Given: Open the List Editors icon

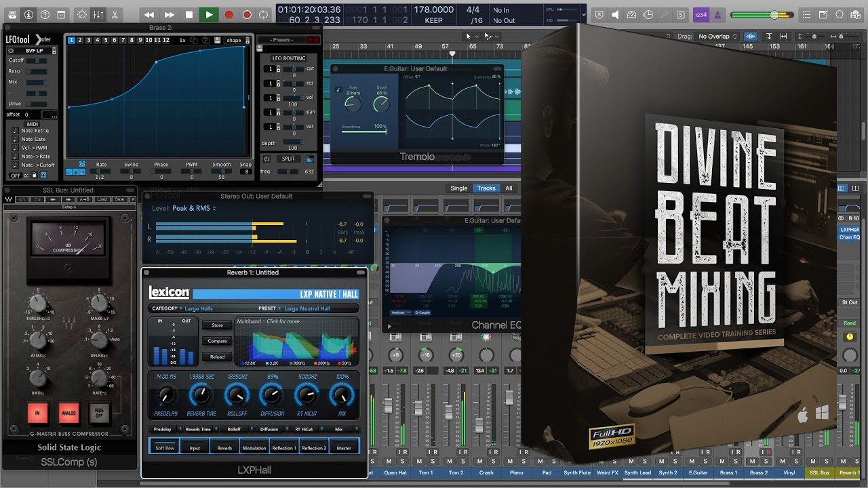Looking at the screenshot, I should (806, 14).
